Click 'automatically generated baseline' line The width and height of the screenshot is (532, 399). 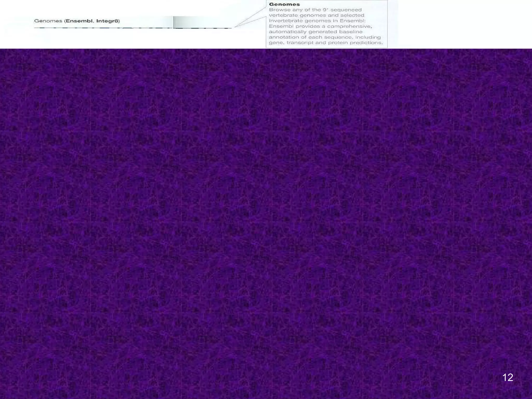pos(316,32)
